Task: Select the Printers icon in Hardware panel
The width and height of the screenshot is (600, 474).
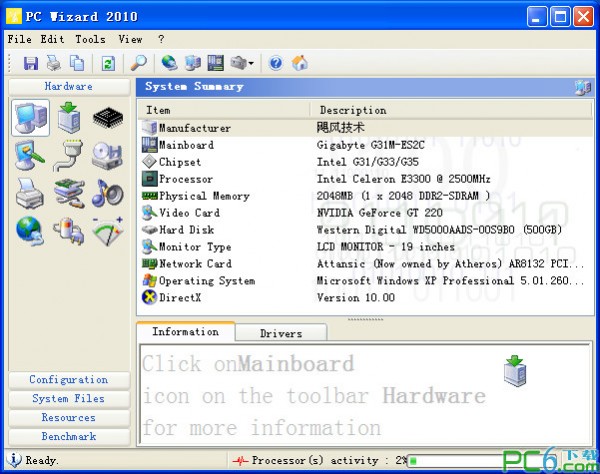Action: [x=30, y=194]
